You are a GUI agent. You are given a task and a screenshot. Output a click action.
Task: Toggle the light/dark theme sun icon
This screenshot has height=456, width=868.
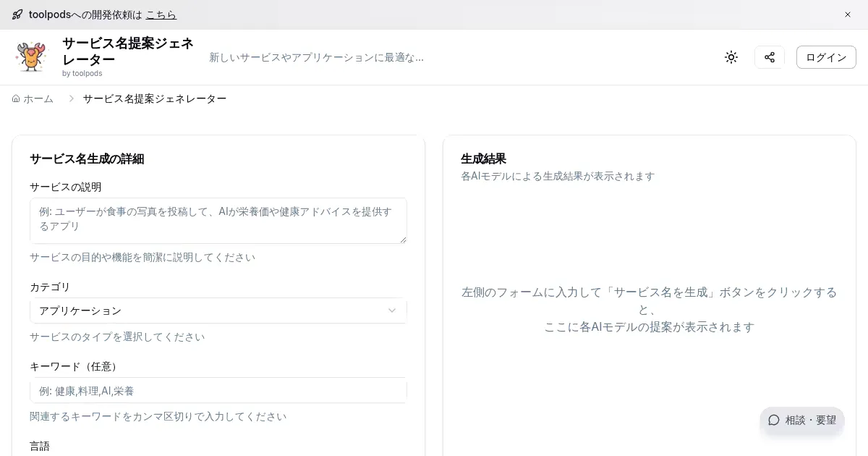click(x=731, y=57)
